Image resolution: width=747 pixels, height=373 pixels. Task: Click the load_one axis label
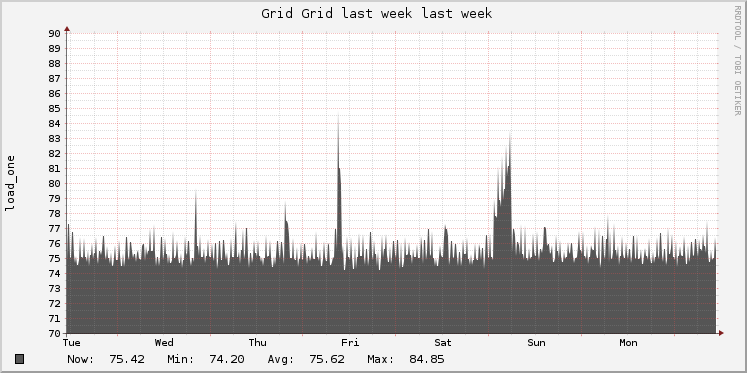[10, 183]
